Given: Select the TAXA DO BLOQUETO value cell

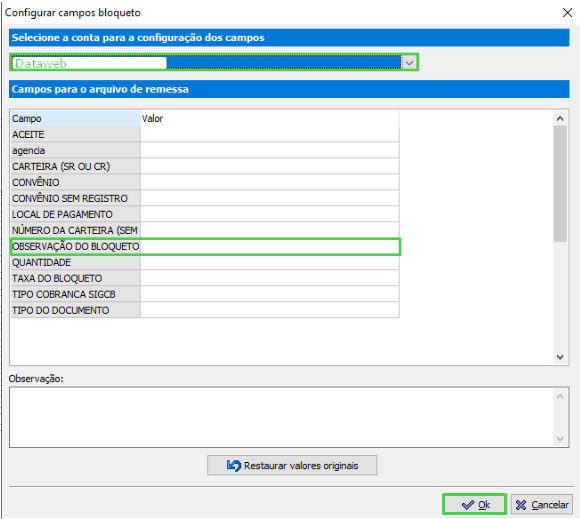Looking at the screenshot, I should (x=270, y=278).
